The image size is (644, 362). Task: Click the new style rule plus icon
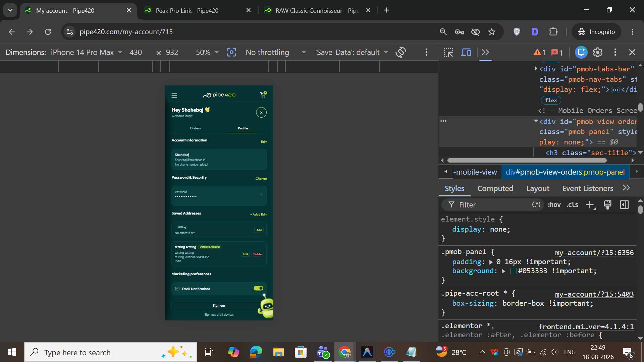click(x=590, y=205)
